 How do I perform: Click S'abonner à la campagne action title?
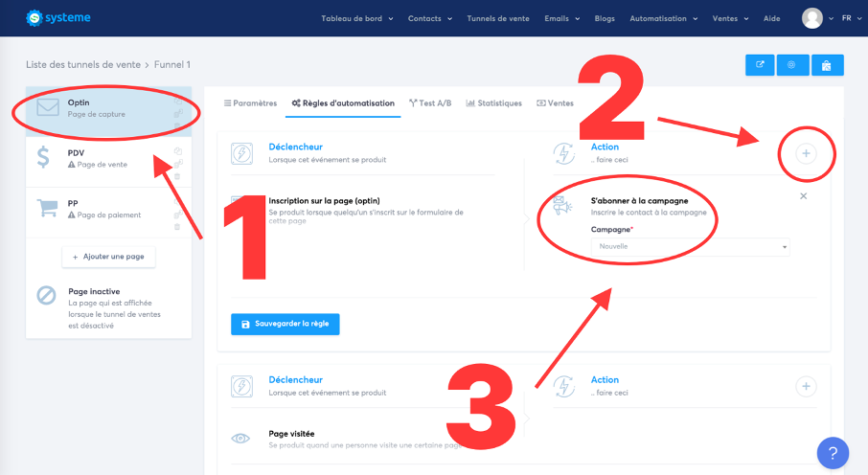point(639,201)
